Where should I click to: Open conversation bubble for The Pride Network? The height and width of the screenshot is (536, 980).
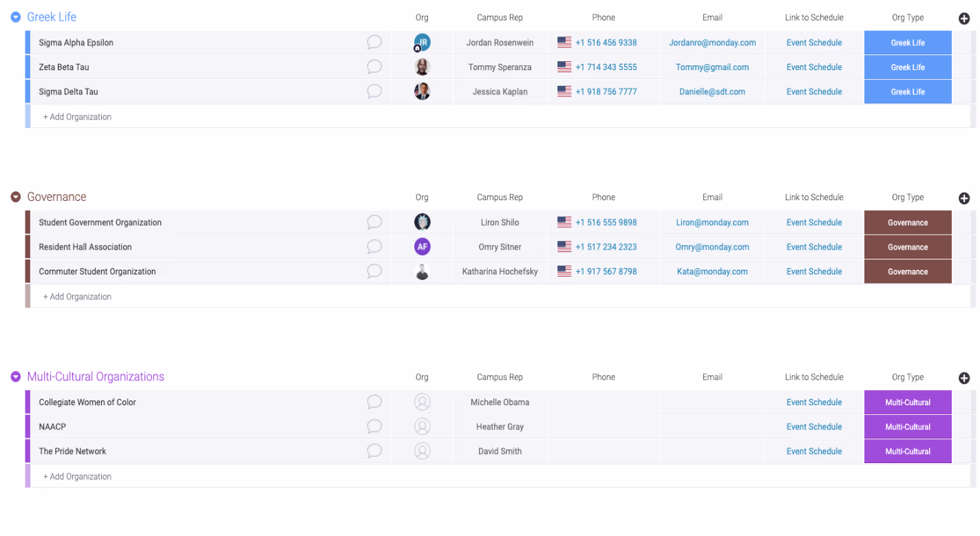tap(374, 451)
